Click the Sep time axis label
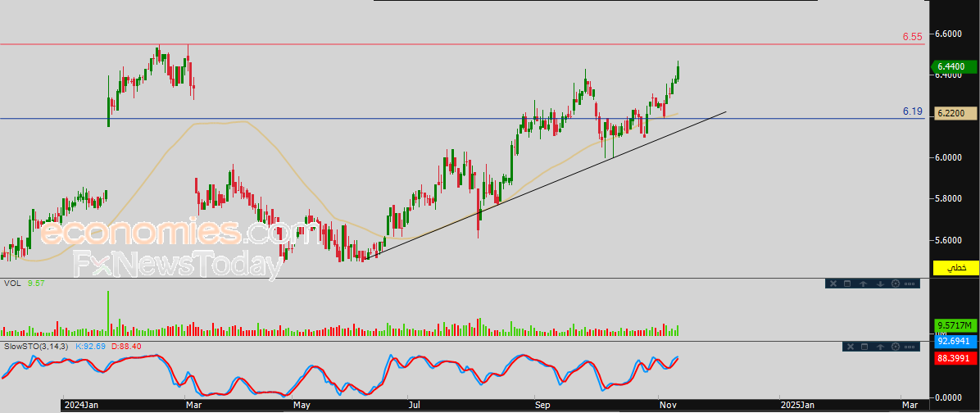The height and width of the screenshot is (413, 980). click(544, 406)
